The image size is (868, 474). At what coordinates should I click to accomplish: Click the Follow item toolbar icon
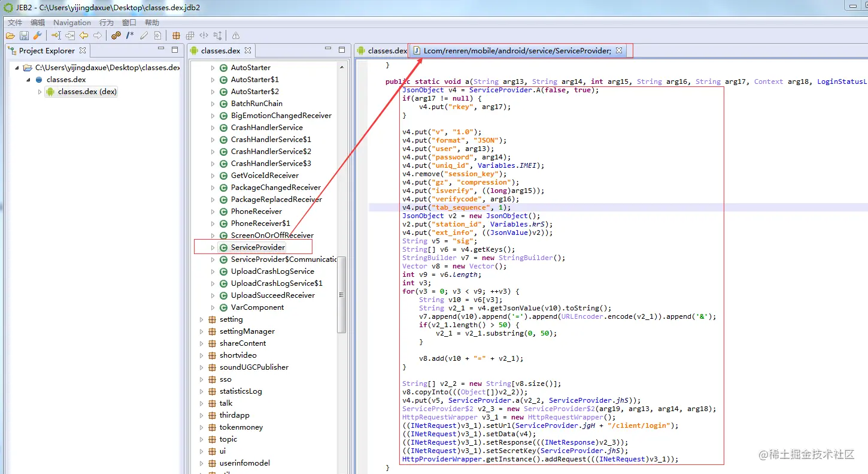tap(70, 36)
